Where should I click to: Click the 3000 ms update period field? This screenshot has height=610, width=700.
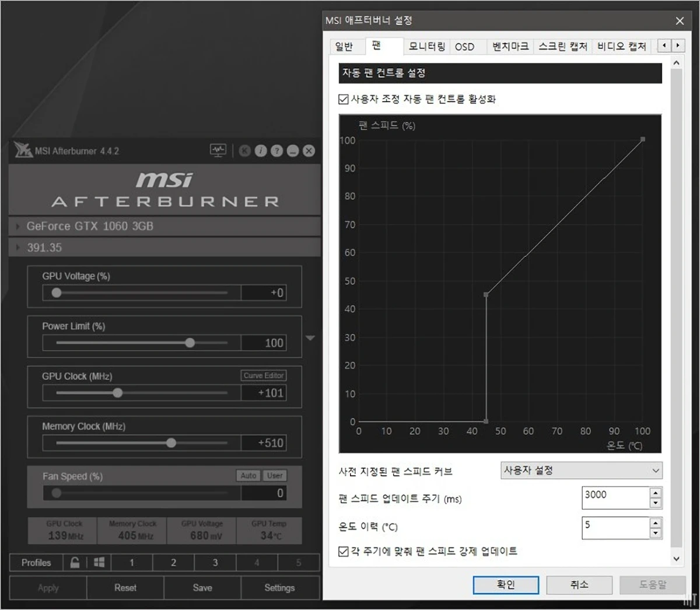(x=616, y=498)
